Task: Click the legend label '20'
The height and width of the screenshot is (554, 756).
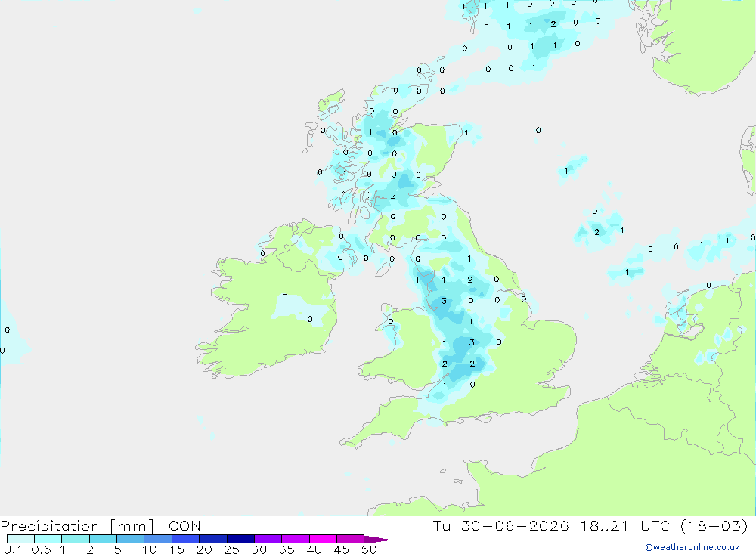Action: point(204,549)
